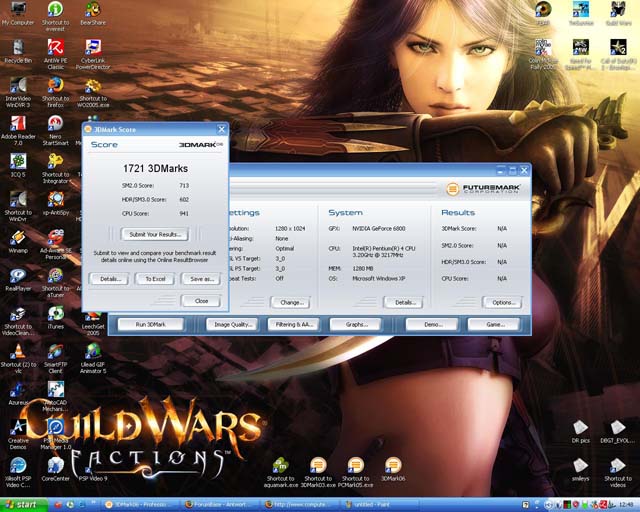Open the Shortcut to everest icon

56,16
